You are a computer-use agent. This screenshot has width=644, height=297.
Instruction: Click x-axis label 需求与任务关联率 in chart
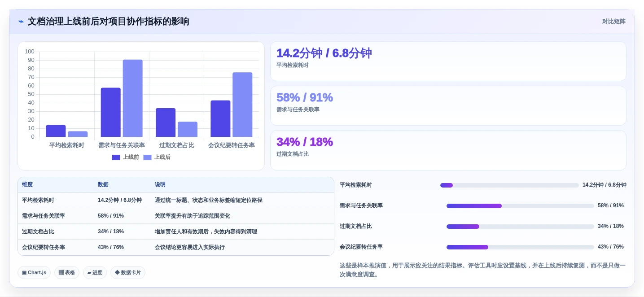[122, 145]
